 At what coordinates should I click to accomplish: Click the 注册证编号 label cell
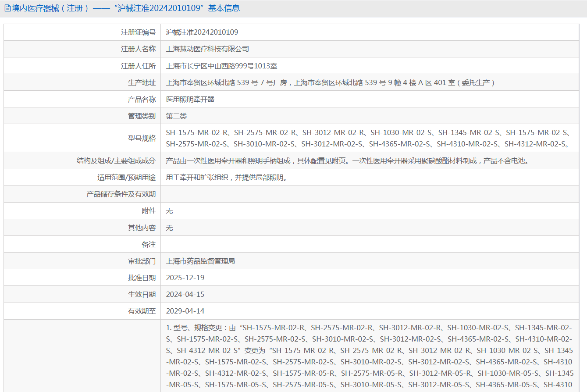click(82, 32)
